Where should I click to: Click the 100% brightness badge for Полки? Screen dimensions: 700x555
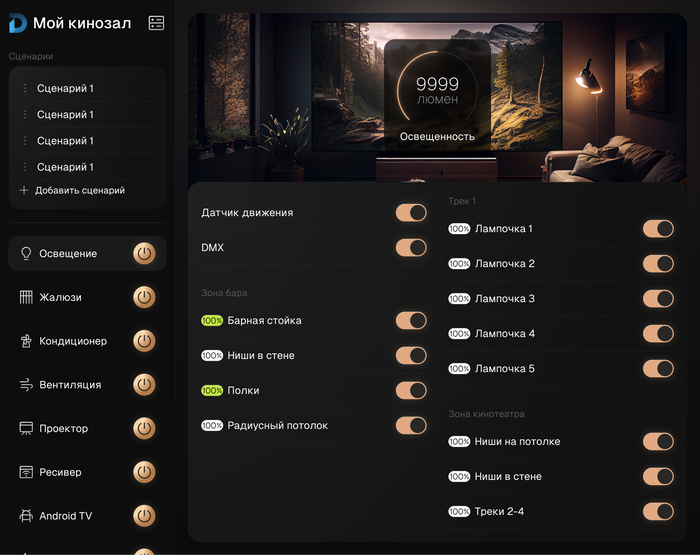pyautogui.click(x=212, y=391)
